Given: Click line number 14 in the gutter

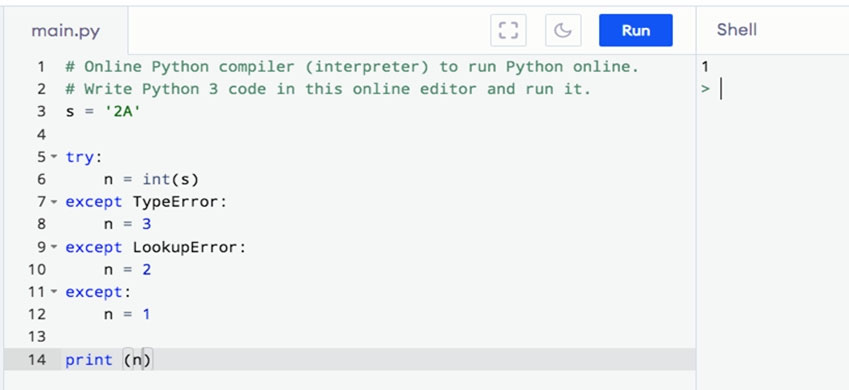Looking at the screenshot, I should pyautogui.click(x=37, y=360).
